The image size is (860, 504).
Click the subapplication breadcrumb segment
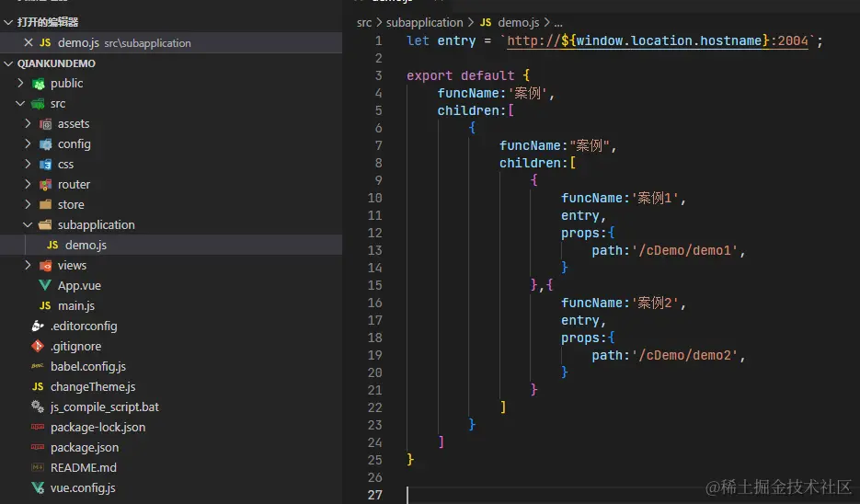click(425, 22)
